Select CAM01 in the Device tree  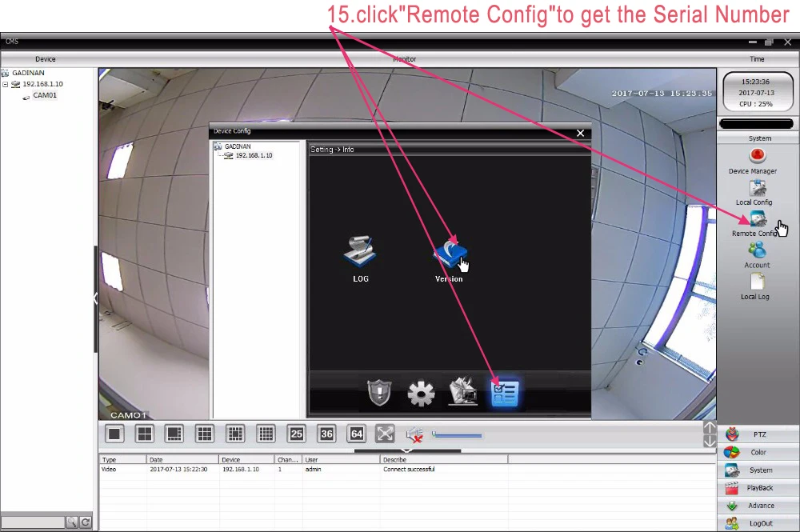[x=45, y=95]
